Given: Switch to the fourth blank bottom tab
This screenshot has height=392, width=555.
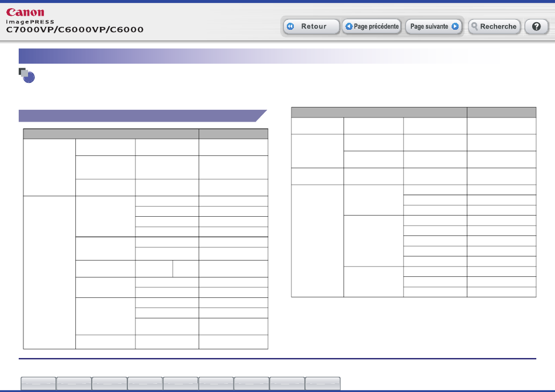Looking at the screenshot, I should point(145,383).
